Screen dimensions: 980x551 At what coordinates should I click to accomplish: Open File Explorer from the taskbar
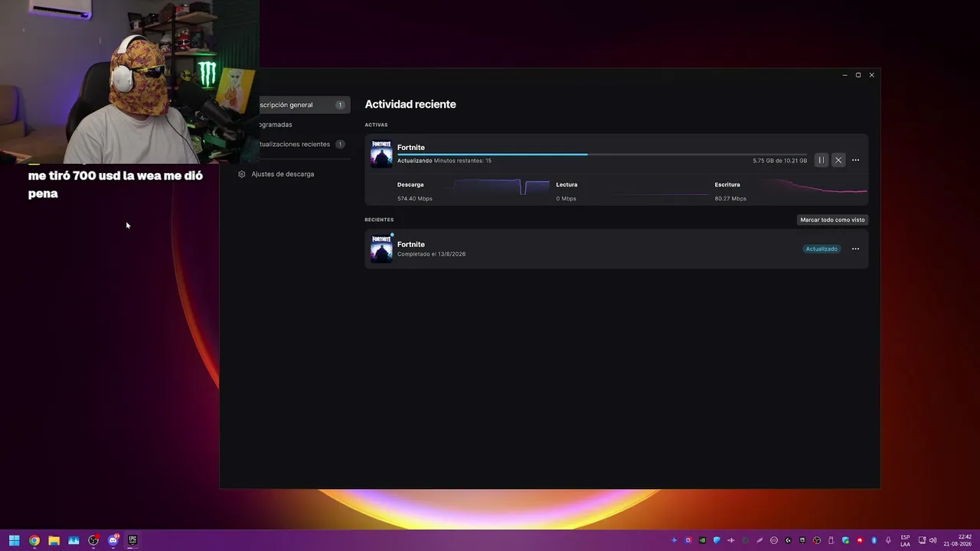(x=54, y=540)
